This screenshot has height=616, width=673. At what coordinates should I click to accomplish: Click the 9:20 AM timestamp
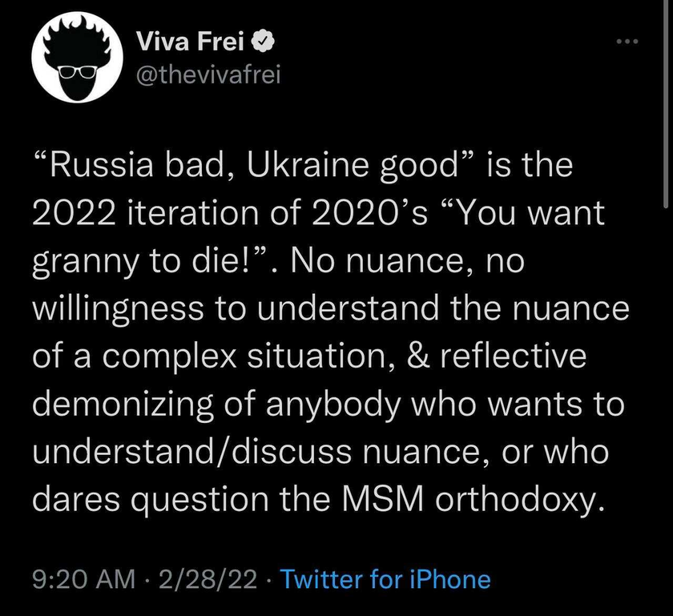83,579
